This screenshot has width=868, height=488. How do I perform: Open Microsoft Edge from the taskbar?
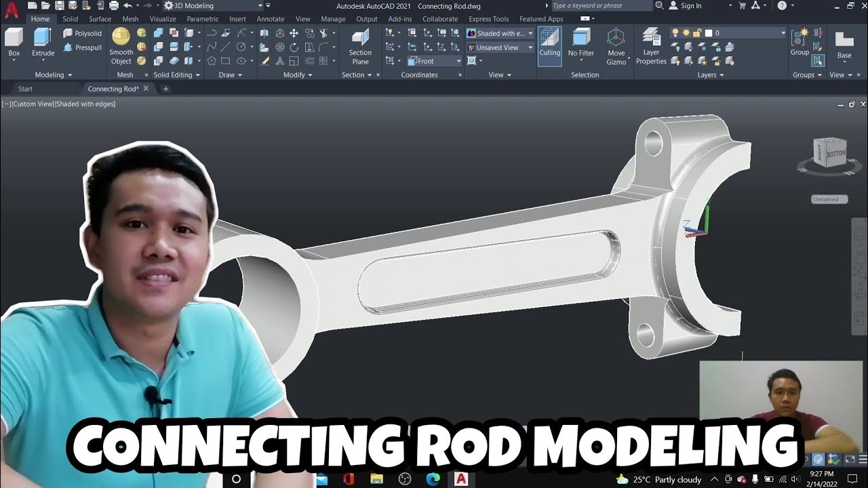pos(433,479)
